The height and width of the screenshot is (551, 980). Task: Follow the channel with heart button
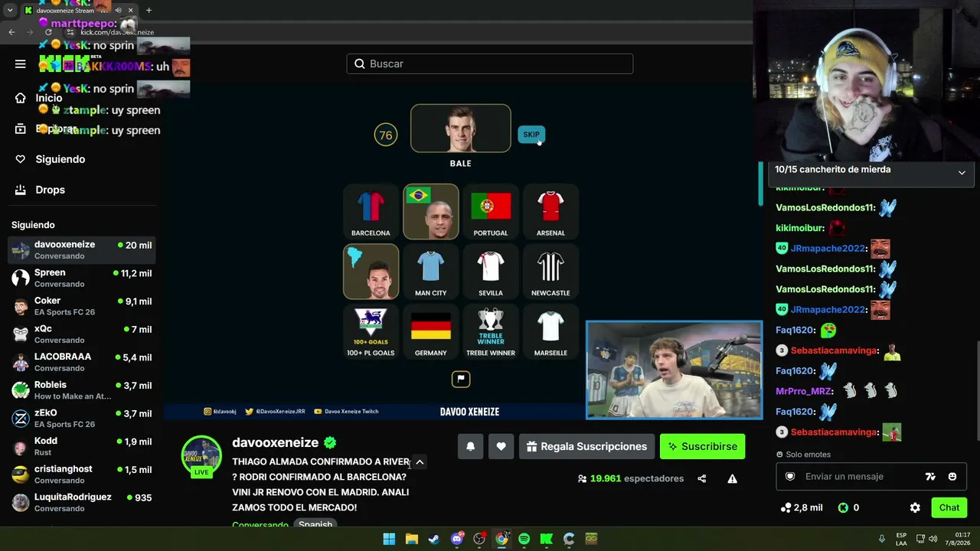pos(501,446)
